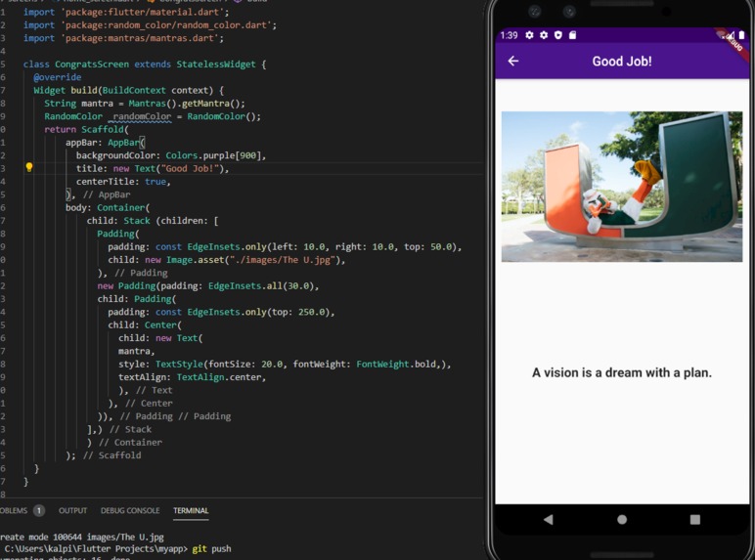This screenshot has height=560, width=755.
Task: Switch to the DEBUG CONSOLE tab
Action: [130, 510]
